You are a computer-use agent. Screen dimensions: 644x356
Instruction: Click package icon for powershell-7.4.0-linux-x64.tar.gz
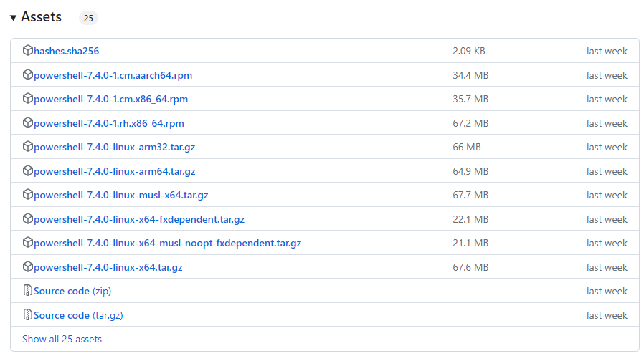[x=27, y=266]
